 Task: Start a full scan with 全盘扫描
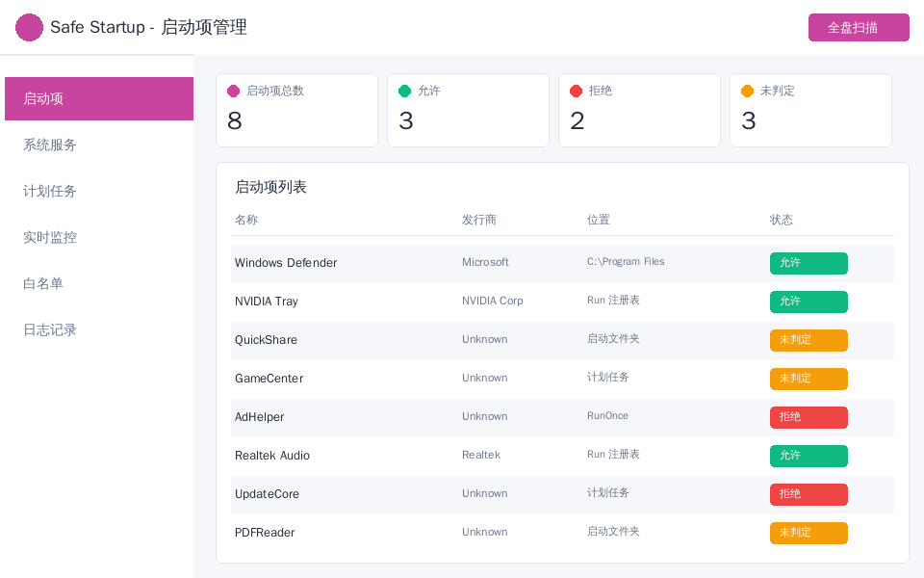click(859, 27)
